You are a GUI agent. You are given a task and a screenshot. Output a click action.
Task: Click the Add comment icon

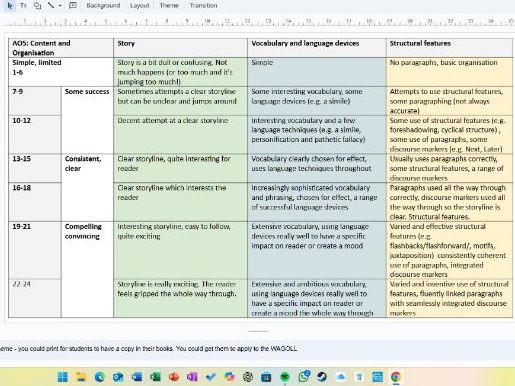pyautogui.click(x=72, y=5)
